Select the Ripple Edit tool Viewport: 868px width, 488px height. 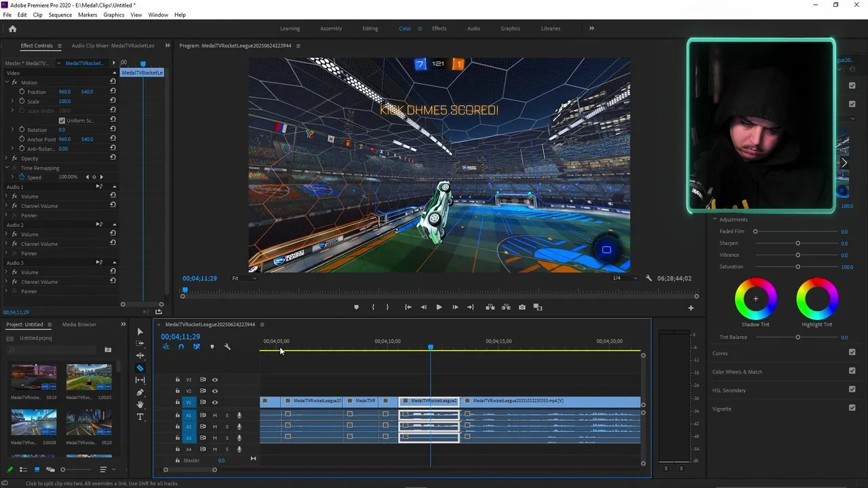click(140, 356)
